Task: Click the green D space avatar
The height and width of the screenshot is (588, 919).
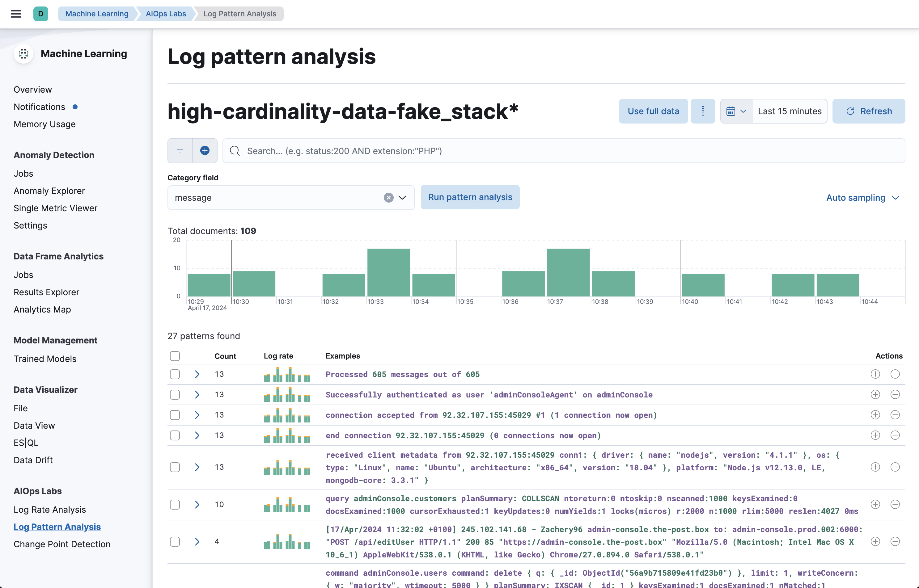Action: [x=40, y=14]
